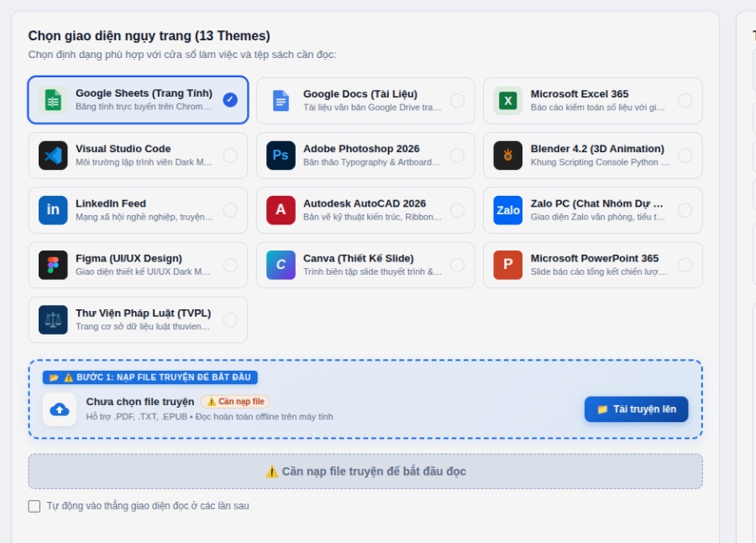Click the Hỗ trợ .PDF, .TXT, .EPUB text

[x=209, y=417]
